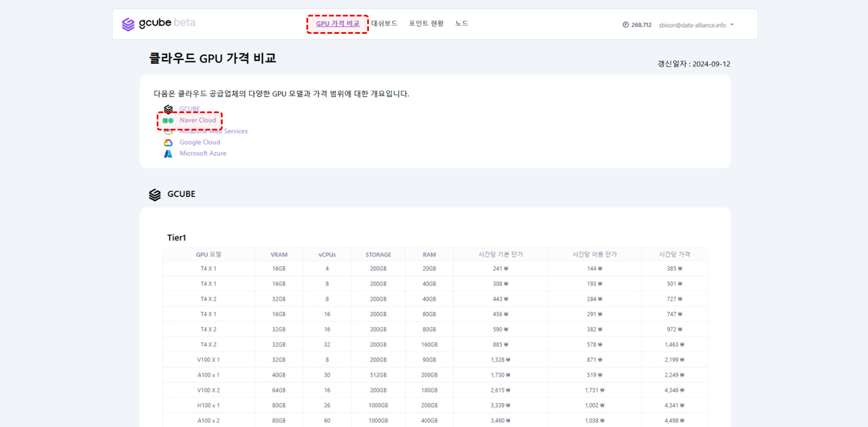The width and height of the screenshot is (868, 427).
Task: Open the GPU 가격 비교 menu
Action: click(338, 23)
